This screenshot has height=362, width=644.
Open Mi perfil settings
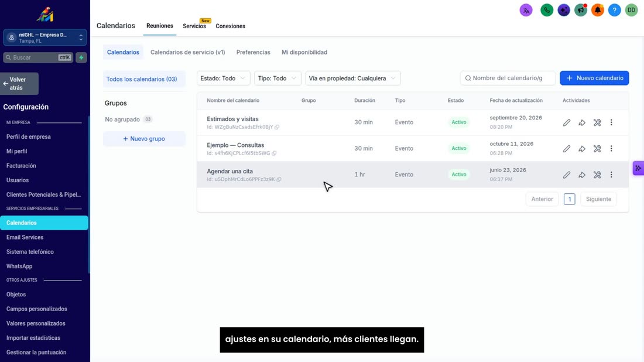[17, 151]
